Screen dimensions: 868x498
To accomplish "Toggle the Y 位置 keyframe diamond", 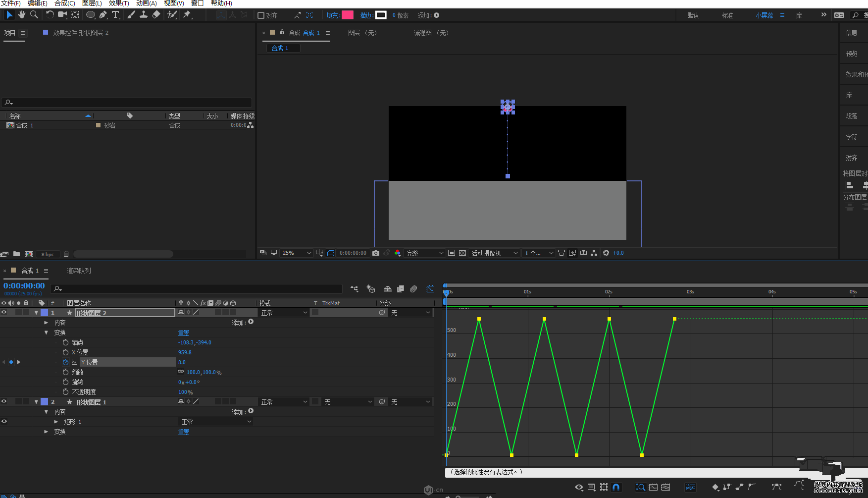I will pyautogui.click(x=11, y=362).
